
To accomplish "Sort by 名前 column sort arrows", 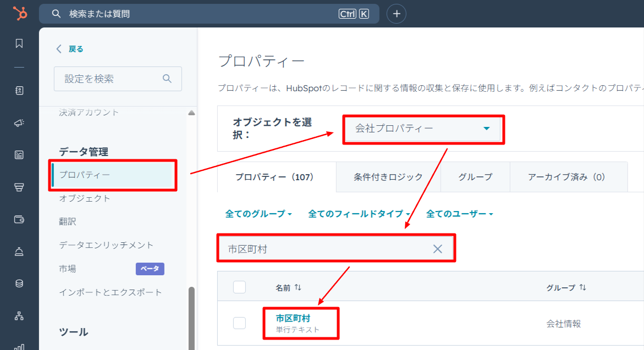I will [298, 287].
